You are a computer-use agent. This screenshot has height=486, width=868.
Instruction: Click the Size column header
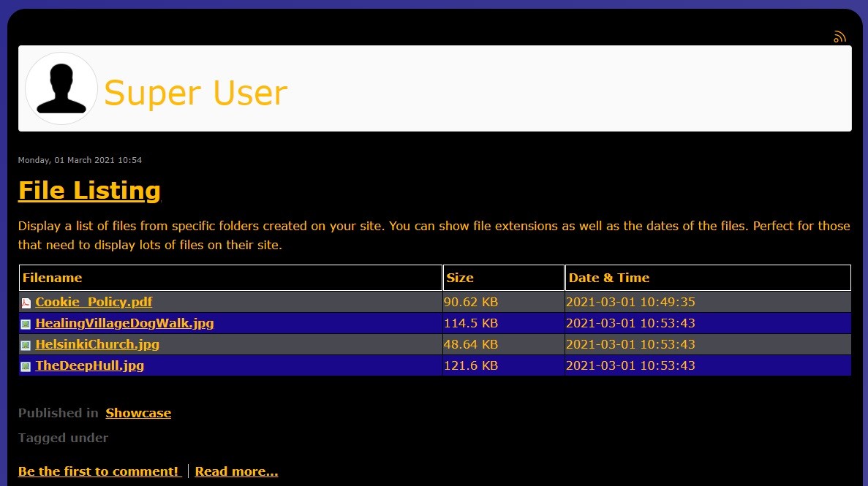504,278
